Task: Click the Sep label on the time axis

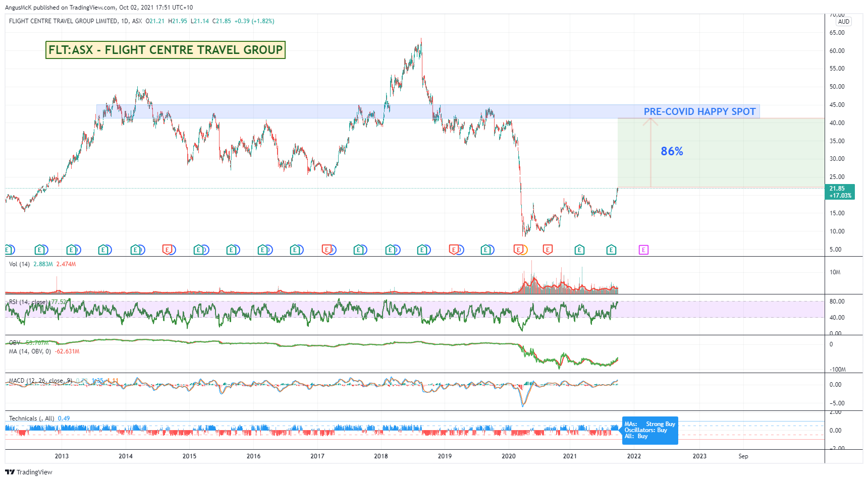Action: 743,456
